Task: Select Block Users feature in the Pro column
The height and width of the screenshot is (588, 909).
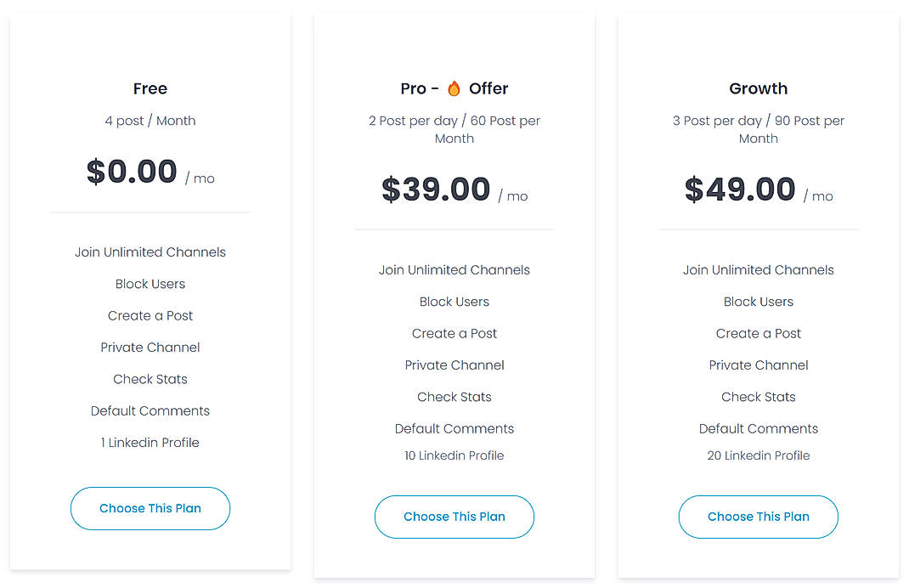Action: [x=454, y=301]
